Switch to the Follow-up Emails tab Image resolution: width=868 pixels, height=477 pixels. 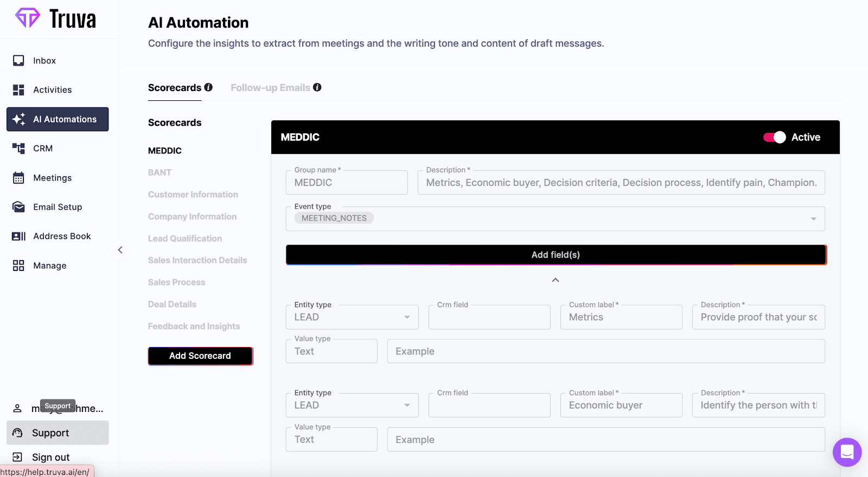[x=270, y=88]
